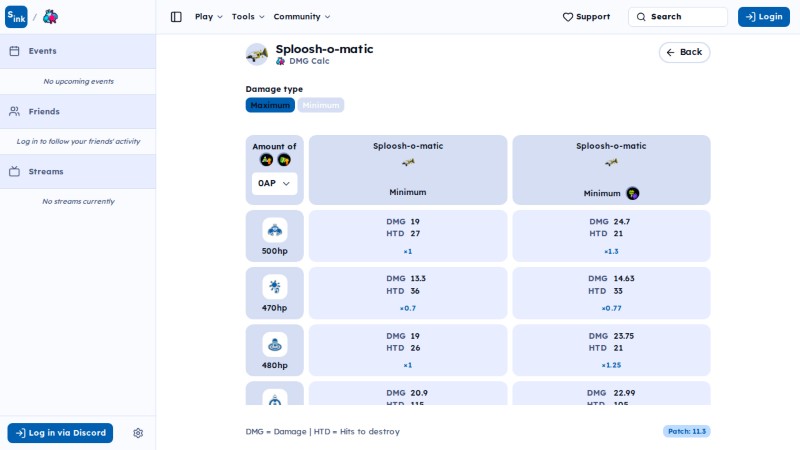Click the ×0.7 multiplier text
Screen dimensions: 800x450
(408, 308)
